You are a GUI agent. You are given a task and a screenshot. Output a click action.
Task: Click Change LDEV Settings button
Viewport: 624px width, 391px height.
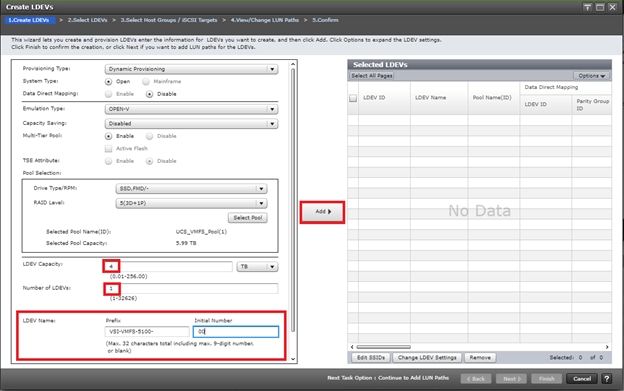(427, 358)
